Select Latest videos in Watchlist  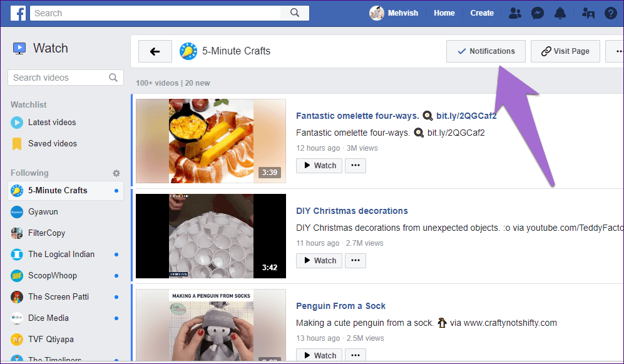pyautogui.click(x=52, y=123)
